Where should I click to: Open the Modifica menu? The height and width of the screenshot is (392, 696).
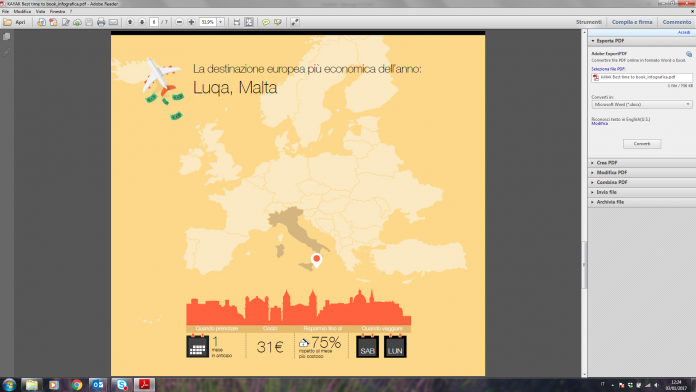tap(22, 12)
